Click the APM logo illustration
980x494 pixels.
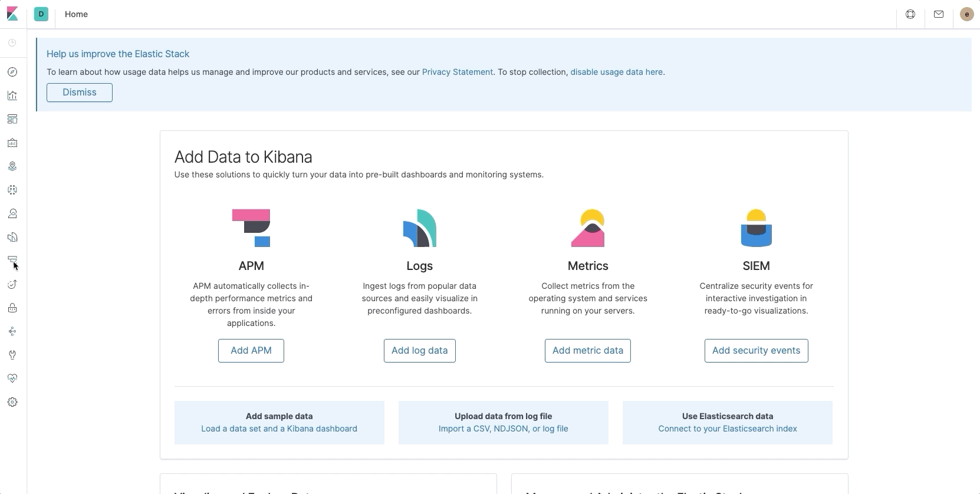pyautogui.click(x=251, y=228)
